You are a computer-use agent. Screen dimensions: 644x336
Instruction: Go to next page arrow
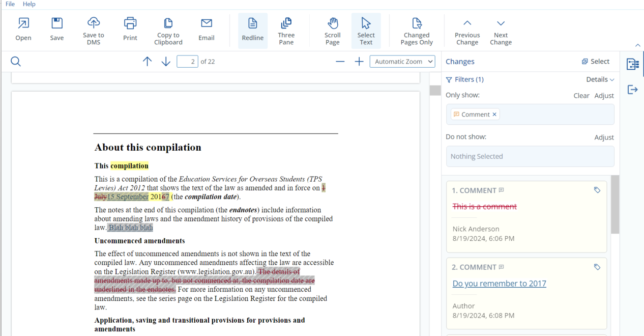(166, 62)
